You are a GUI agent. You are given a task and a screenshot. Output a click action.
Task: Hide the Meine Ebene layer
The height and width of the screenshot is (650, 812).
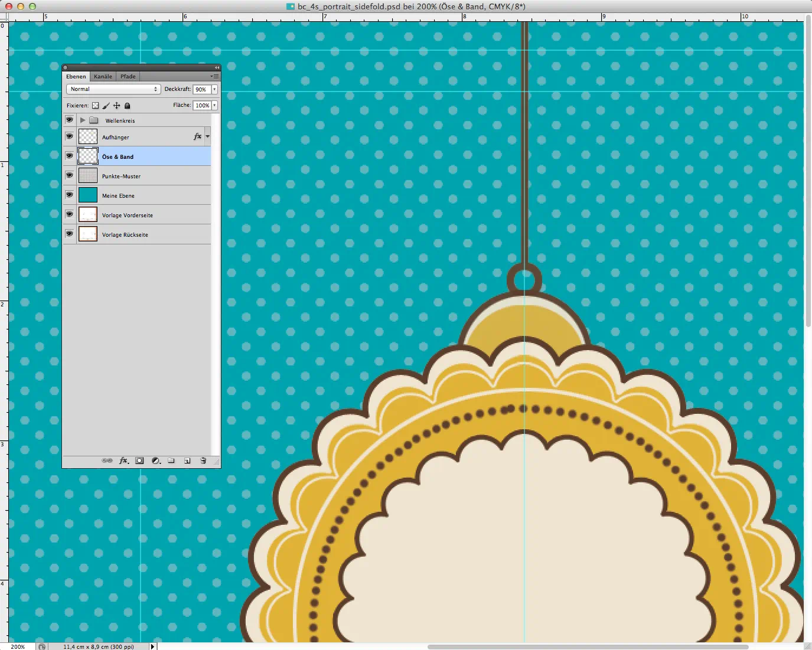coord(69,195)
